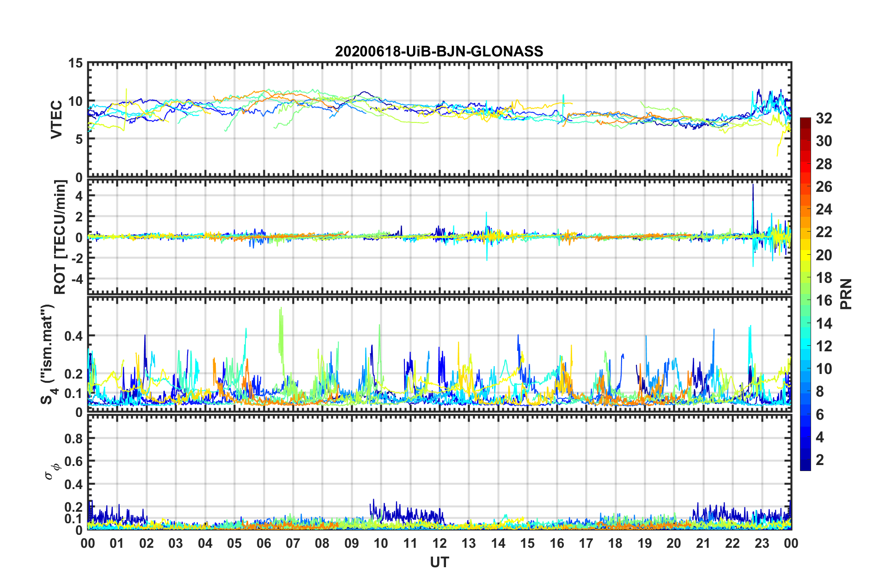Click the VTEC y-axis label
The height and width of the screenshot is (588, 879).
56,120
